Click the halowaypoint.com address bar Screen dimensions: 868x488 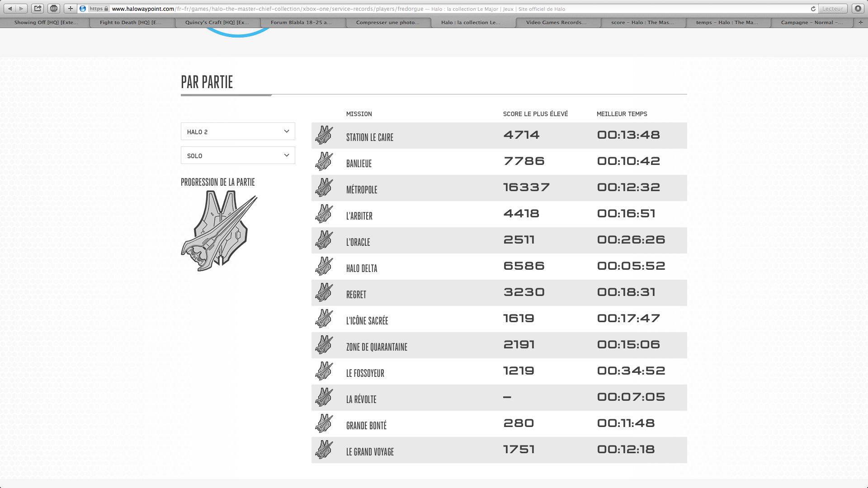pyautogui.click(x=407, y=9)
